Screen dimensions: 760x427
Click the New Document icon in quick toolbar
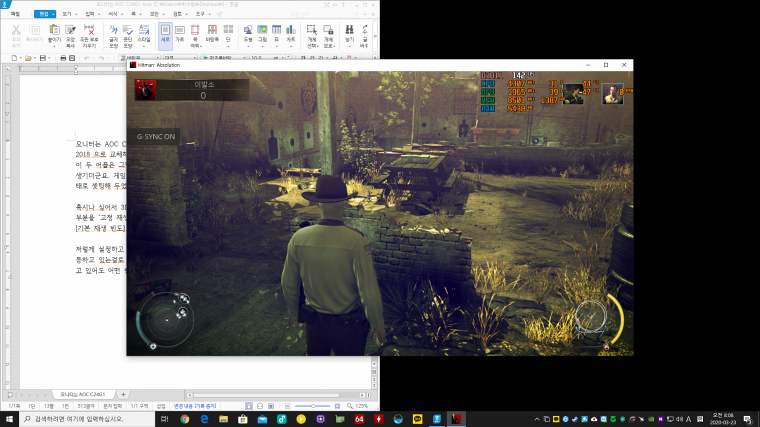pos(14,58)
